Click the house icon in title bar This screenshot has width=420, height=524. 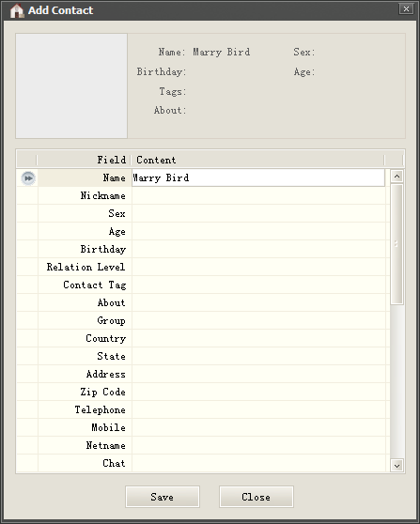(x=17, y=10)
